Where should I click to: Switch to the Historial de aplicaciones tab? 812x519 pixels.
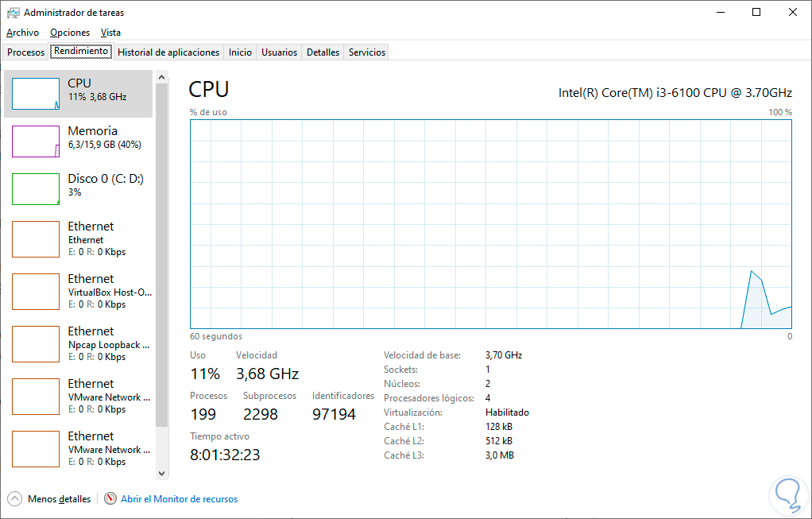168,52
